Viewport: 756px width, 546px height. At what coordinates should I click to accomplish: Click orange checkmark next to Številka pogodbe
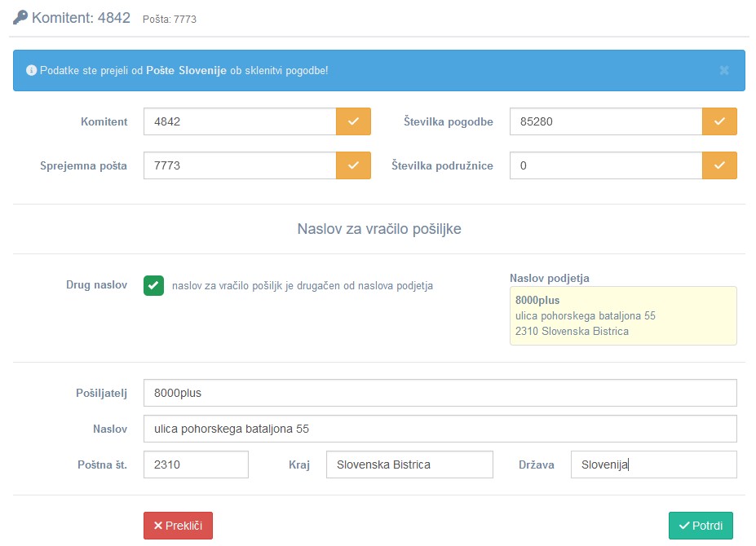coord(719,121)
